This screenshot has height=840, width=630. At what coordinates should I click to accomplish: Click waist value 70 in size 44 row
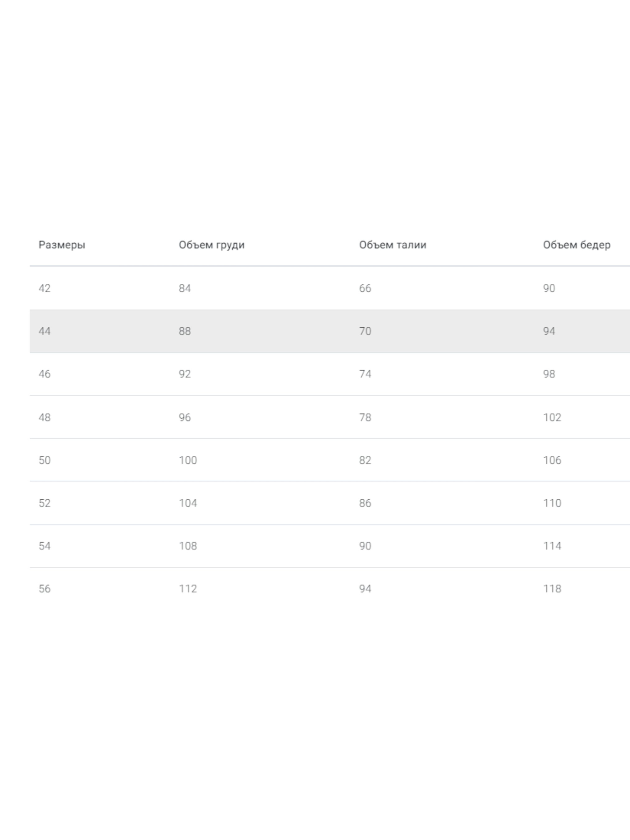(x=365, y=331)
